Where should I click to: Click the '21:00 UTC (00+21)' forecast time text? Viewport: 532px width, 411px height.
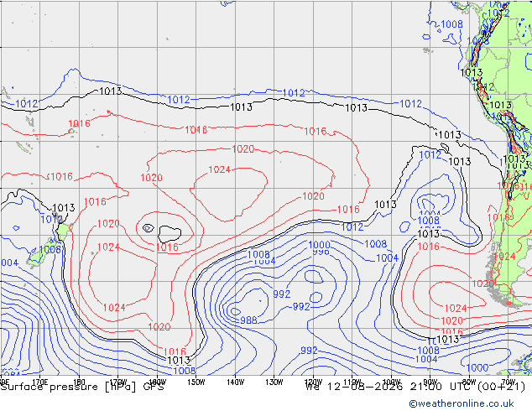467,387
